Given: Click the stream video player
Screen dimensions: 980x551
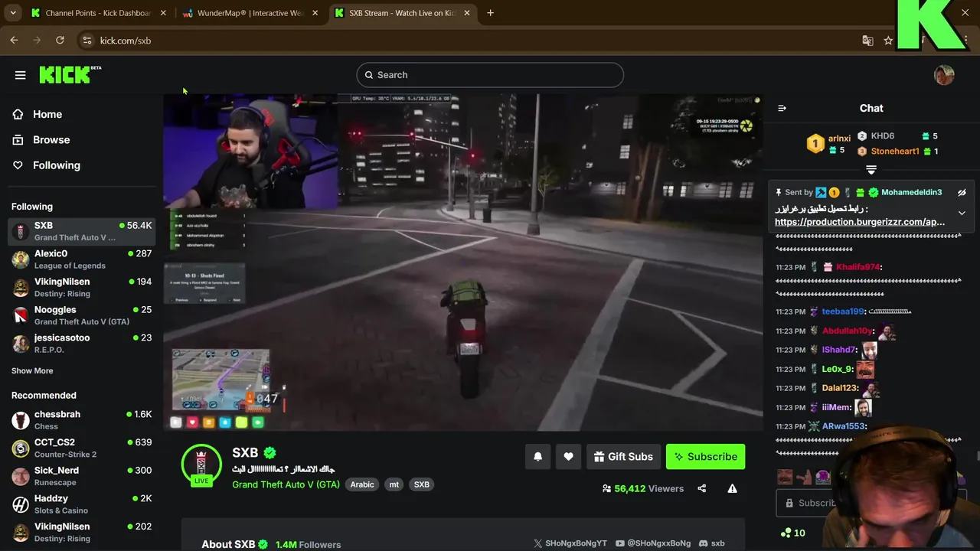Looking at the screenshot, I should point(463,262).
